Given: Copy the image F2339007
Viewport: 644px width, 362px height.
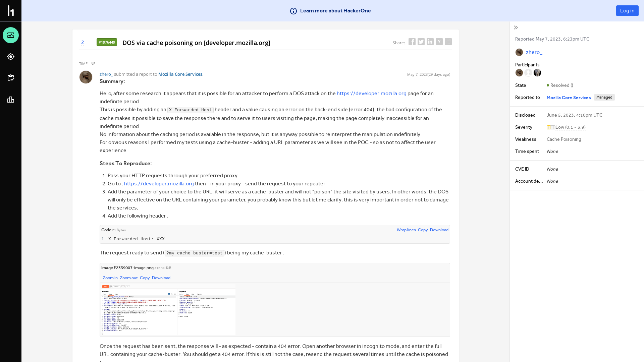Looking at the screenshot, I should coord(145,278).
